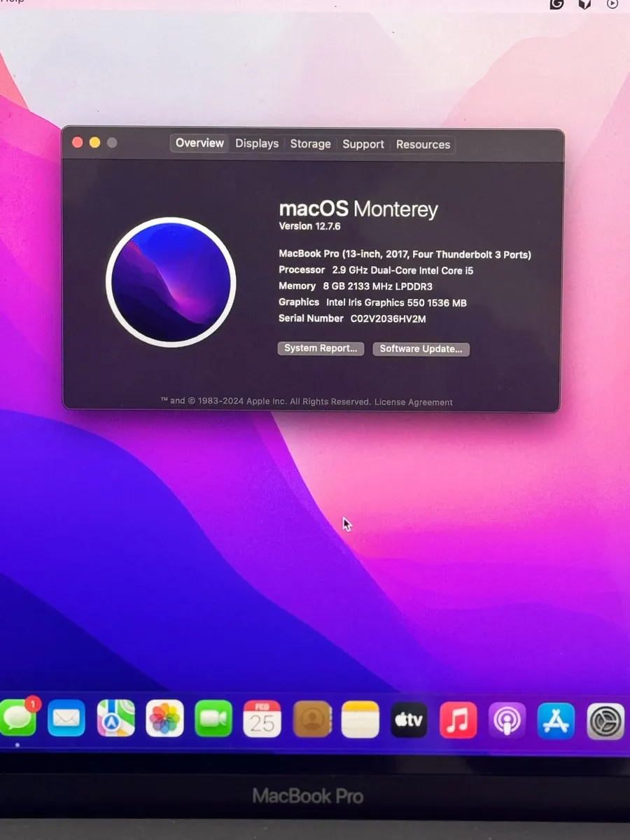This screenshot has width=630, height=840.
Task: Open the Apple TV app
Action: (x=409, y=719)
